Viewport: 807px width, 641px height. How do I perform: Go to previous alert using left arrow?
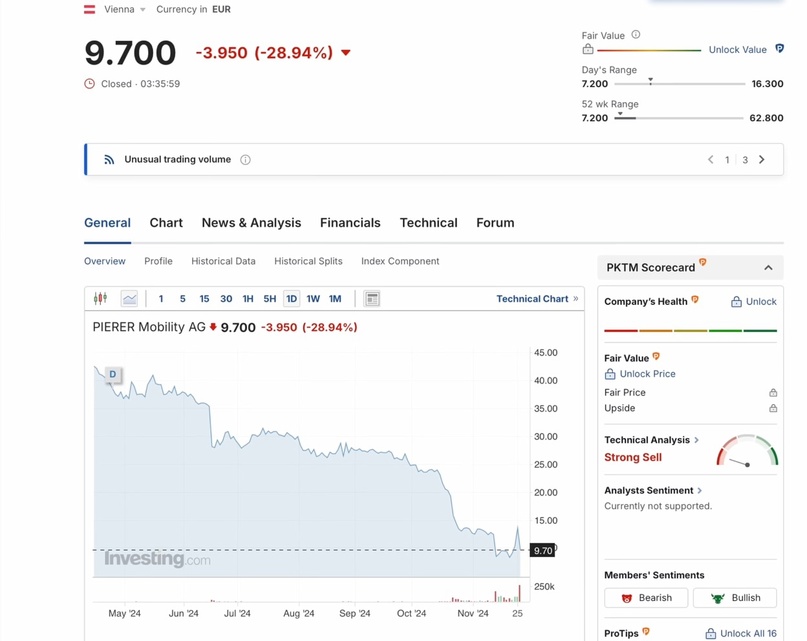point(711,160)
